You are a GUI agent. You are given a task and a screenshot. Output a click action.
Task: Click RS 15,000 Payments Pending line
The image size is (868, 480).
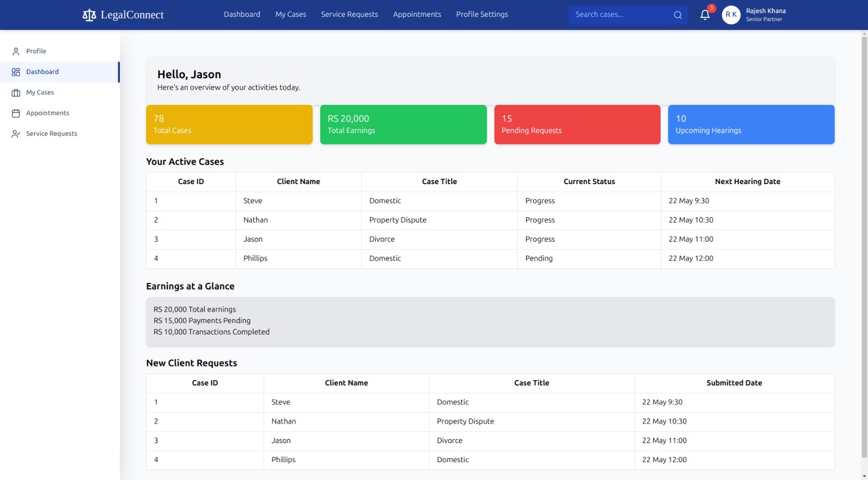click(x=202, y=321)
